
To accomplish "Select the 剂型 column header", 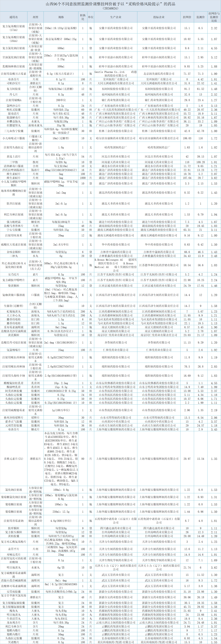I will (36, 17).
